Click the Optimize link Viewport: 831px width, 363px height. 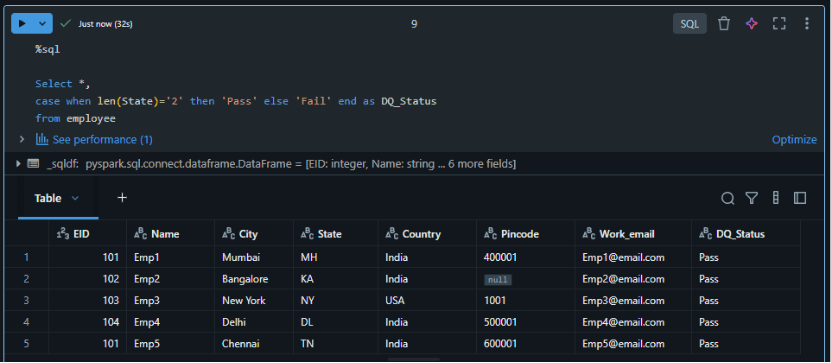794,139
